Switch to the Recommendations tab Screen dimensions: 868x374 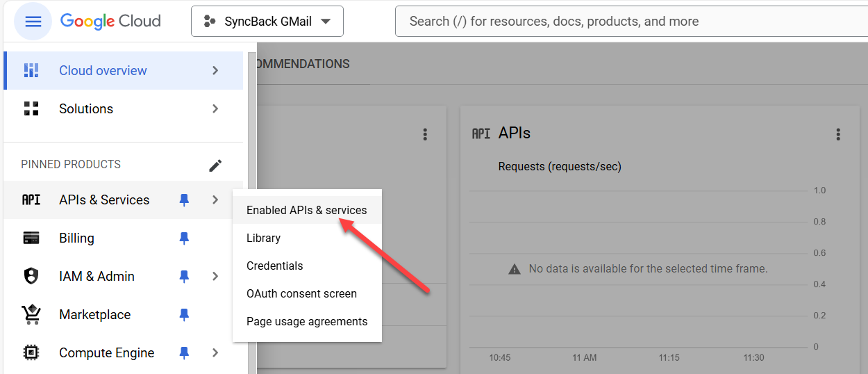(303, 64)
